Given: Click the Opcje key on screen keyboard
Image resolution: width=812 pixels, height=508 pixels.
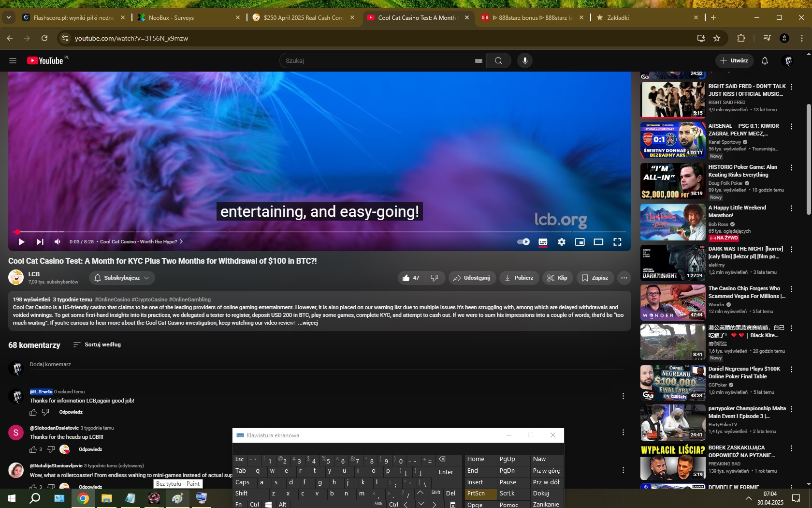Looking at the screenshot, I should (x=481, y=504).
